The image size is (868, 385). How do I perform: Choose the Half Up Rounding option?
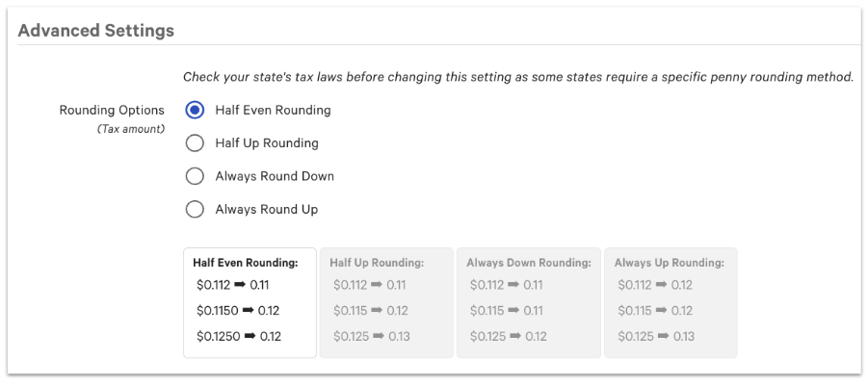pos(195,143)
